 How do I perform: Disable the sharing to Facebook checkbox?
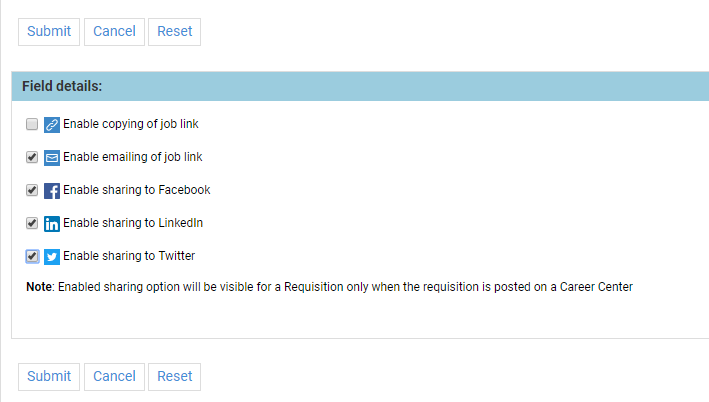point(32,190)
